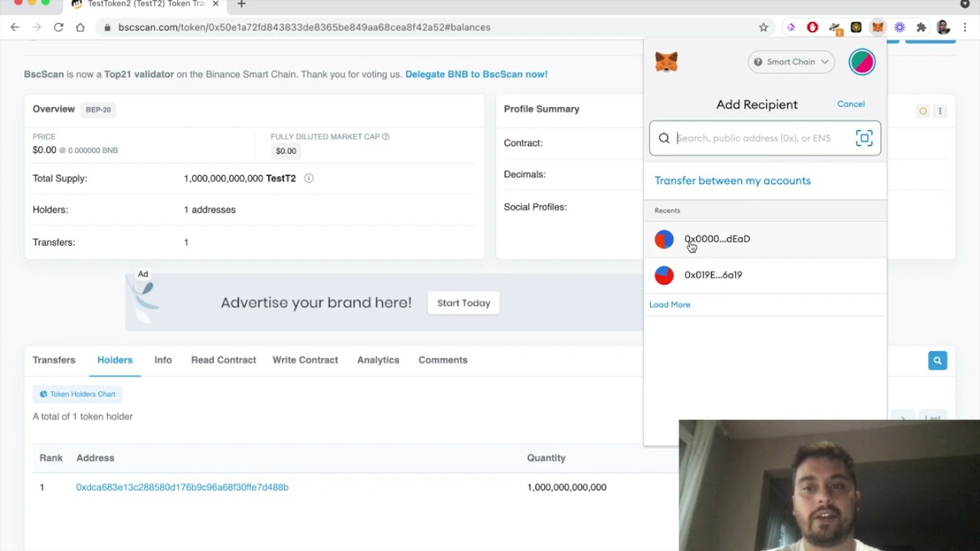
Task: Close the TestToken2 browser tab
Action: [x=215, y=4]
